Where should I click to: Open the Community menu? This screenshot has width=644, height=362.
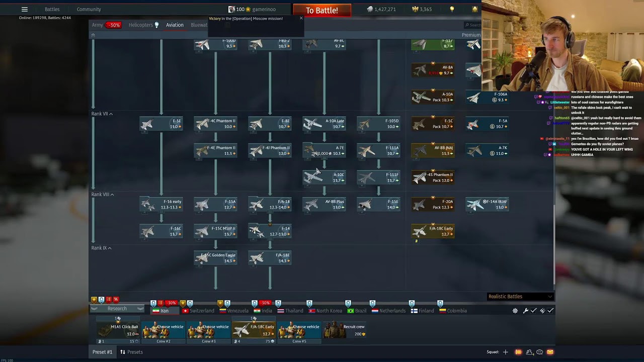89,9
